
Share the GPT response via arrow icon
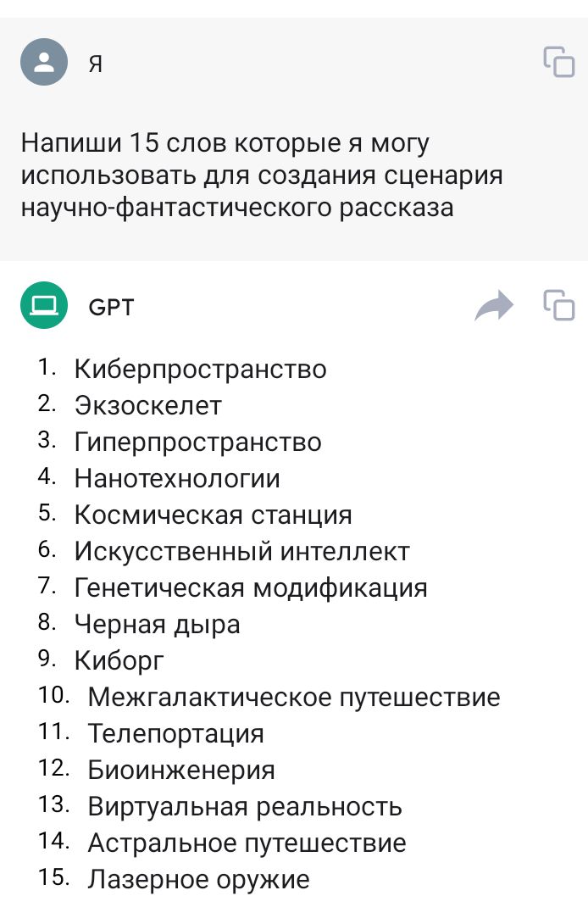pyautogui.click(x=494, y=306)
